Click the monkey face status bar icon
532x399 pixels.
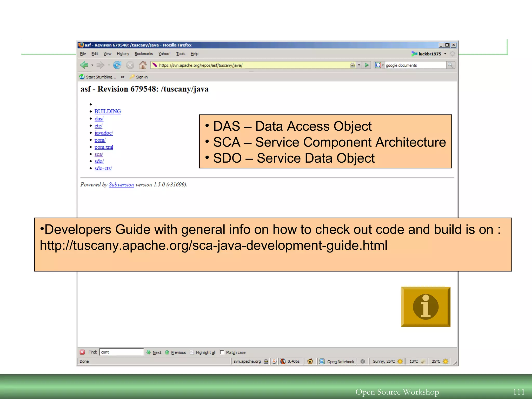310,361
